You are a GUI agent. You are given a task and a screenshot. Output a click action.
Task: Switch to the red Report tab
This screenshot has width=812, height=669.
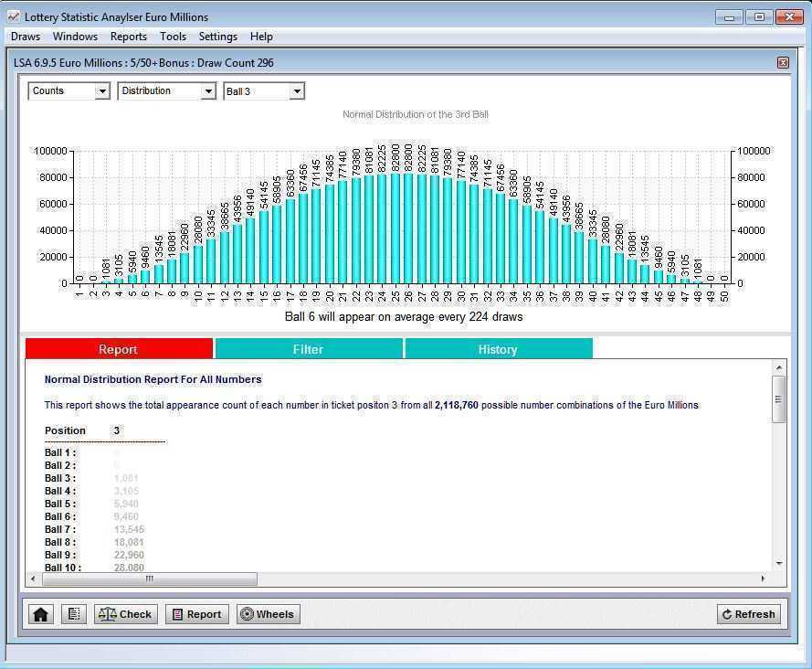click(119, 349)
